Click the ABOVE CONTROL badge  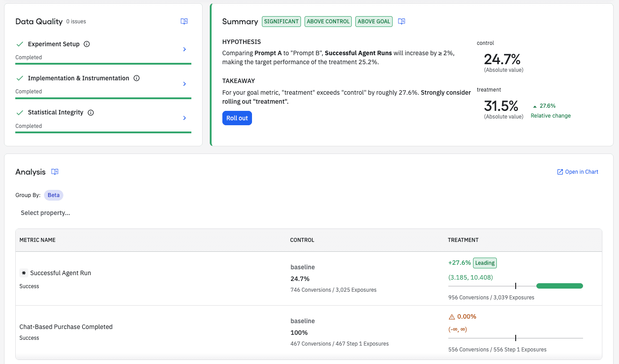[328, 22]
